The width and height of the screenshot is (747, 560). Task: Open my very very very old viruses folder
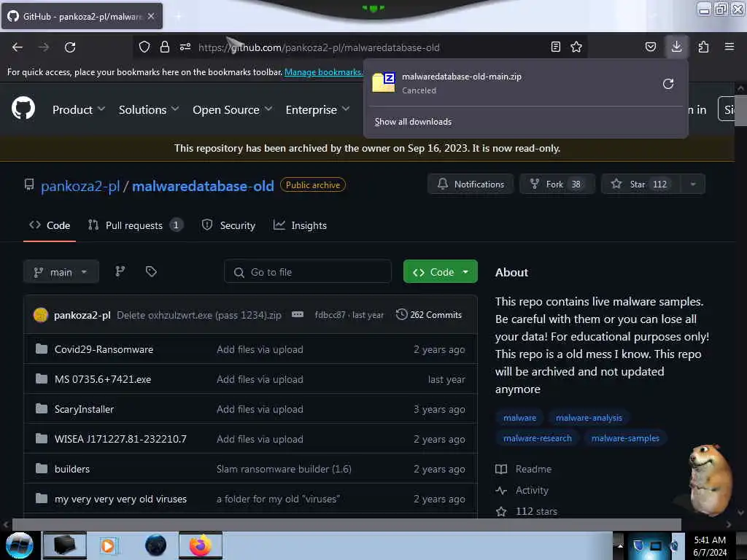[120, 499]
